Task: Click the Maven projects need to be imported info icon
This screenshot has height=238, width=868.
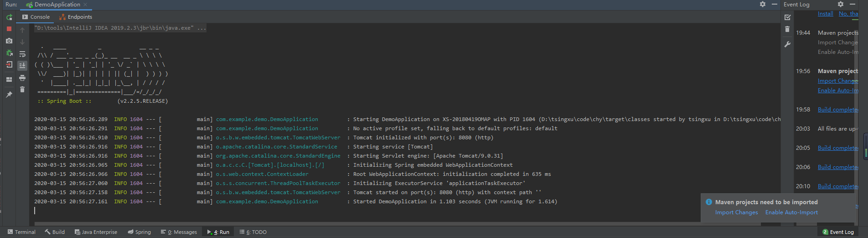Action: coord(709,202)
